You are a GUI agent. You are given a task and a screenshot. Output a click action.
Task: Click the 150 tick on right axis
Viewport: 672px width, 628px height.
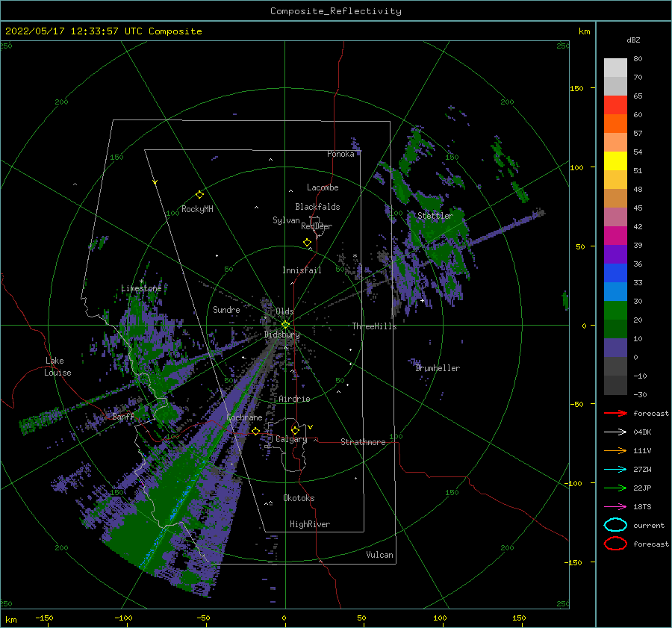576,88
